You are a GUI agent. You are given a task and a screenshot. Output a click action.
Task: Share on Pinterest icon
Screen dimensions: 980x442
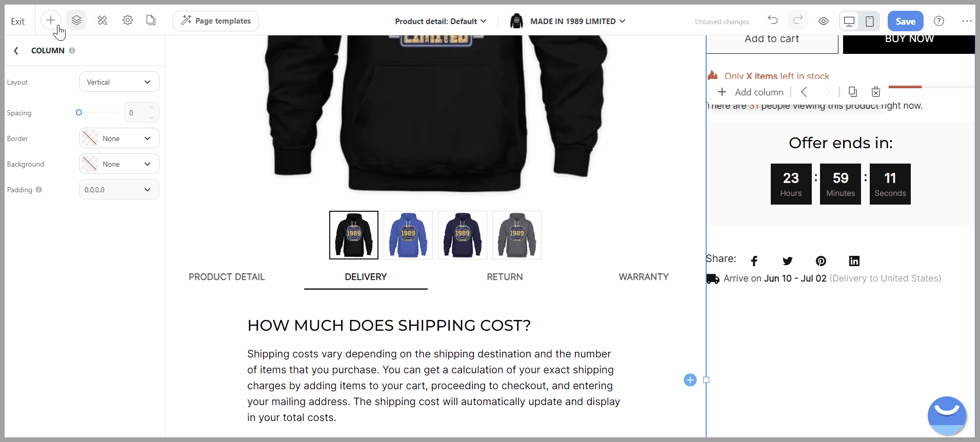coord(821,261)
